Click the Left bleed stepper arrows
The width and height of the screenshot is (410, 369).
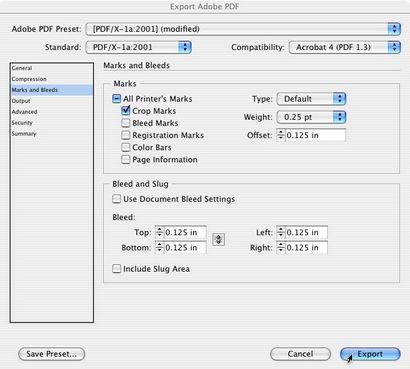click(x=281, y=232)
